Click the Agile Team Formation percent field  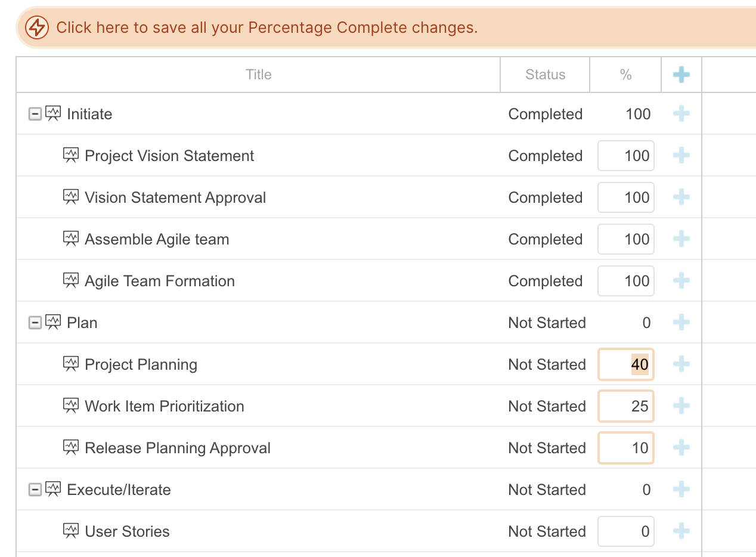pos(626,281)
